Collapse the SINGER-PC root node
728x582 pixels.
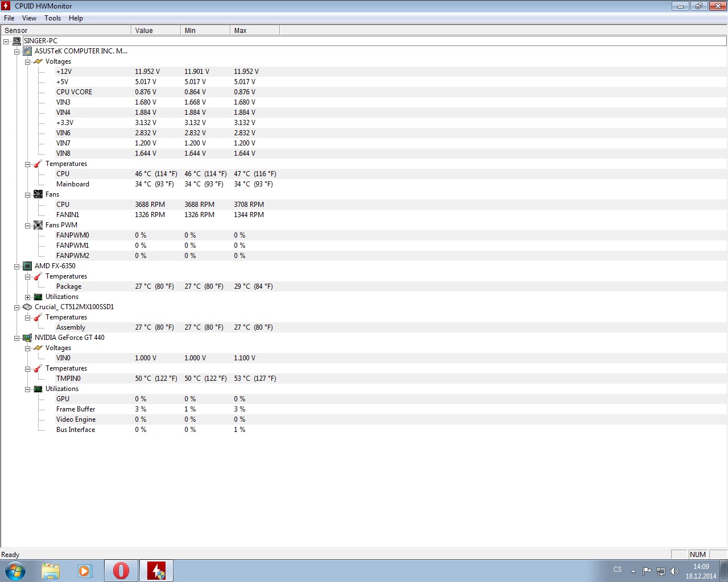(x=6, y=41)
